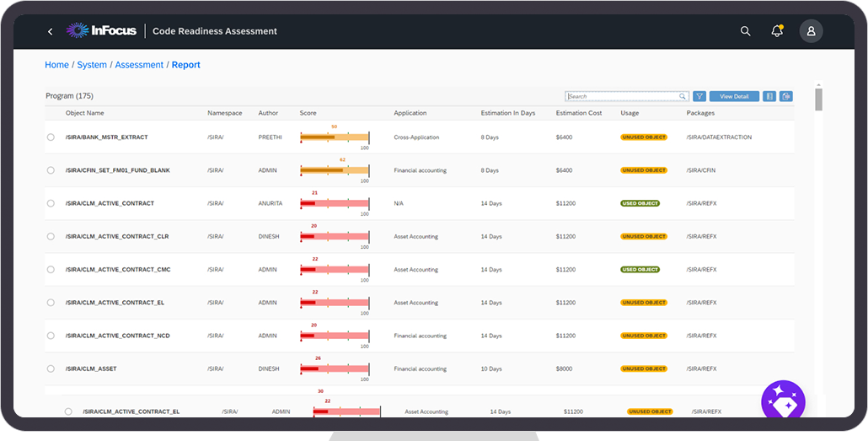Sort by Object Name column header
The height and width of the screenshot is (441, 868).
coord(85,113)
